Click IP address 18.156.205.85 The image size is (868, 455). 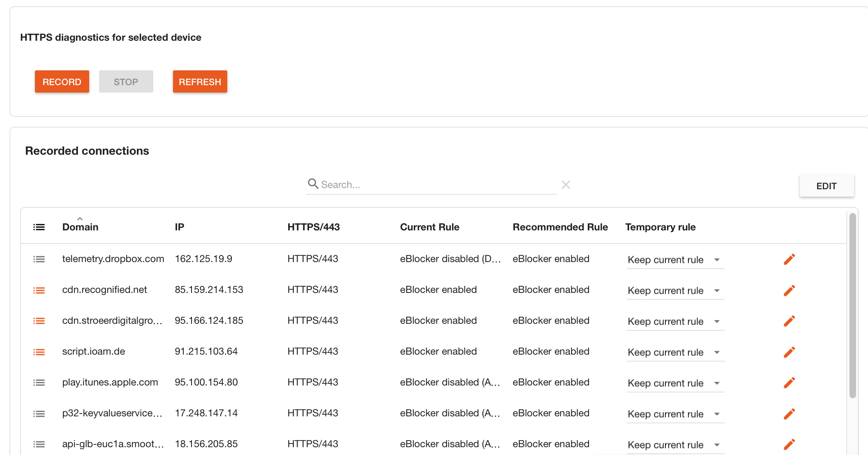206,444
